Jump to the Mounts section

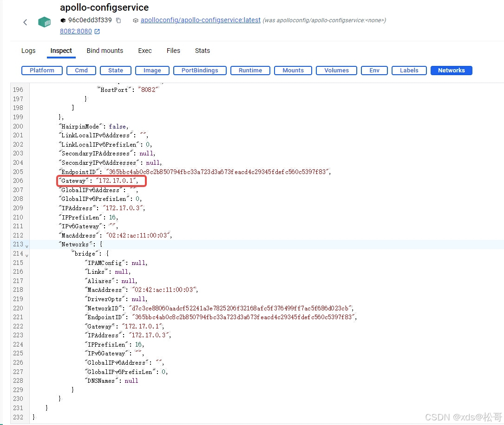(293, 71)
